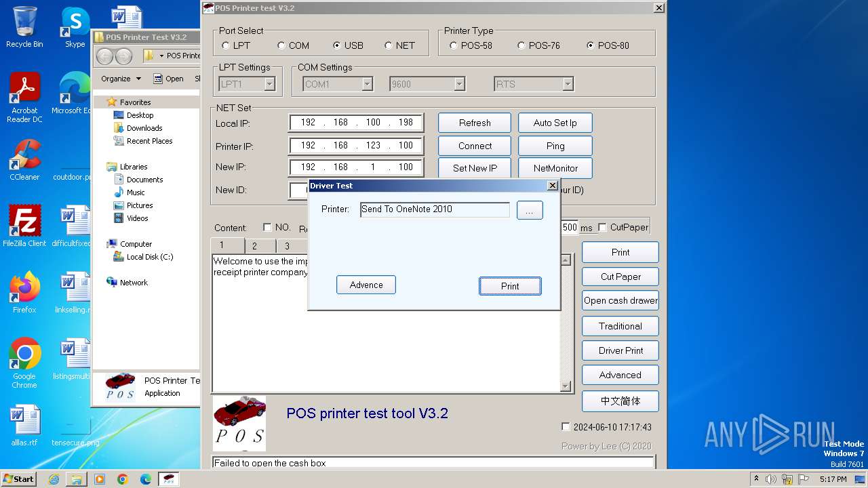The height and width of the screenshot is (488, 868).
Task: Open the Organize menu in Explorer
Action: (x=121, y=79)
